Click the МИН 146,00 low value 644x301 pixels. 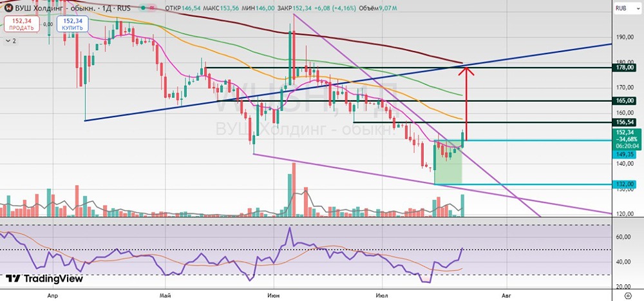click(x=258, y=8)
